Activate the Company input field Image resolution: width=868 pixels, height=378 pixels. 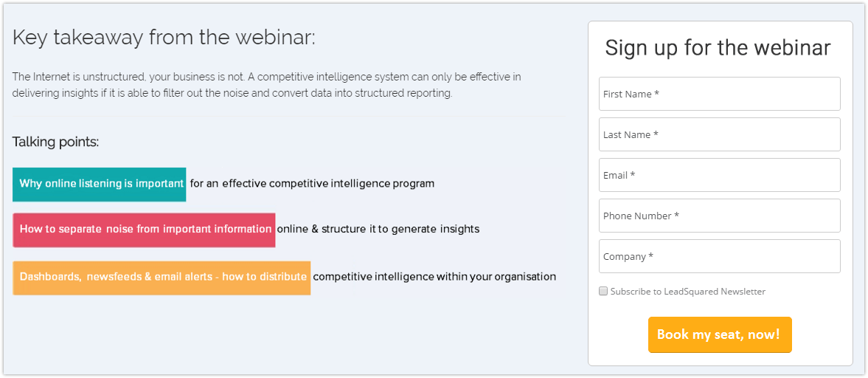pos(719,256)
